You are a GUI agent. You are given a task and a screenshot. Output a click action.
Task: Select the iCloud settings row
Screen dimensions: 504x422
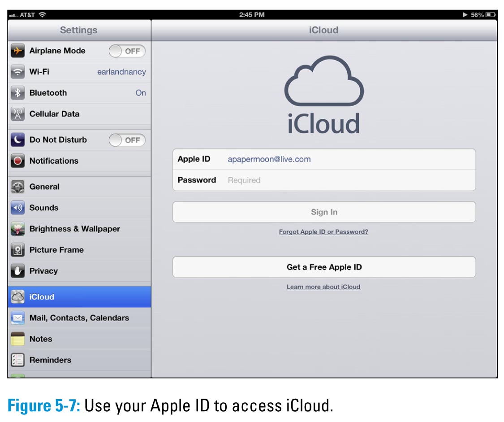(x=79, y=297)
